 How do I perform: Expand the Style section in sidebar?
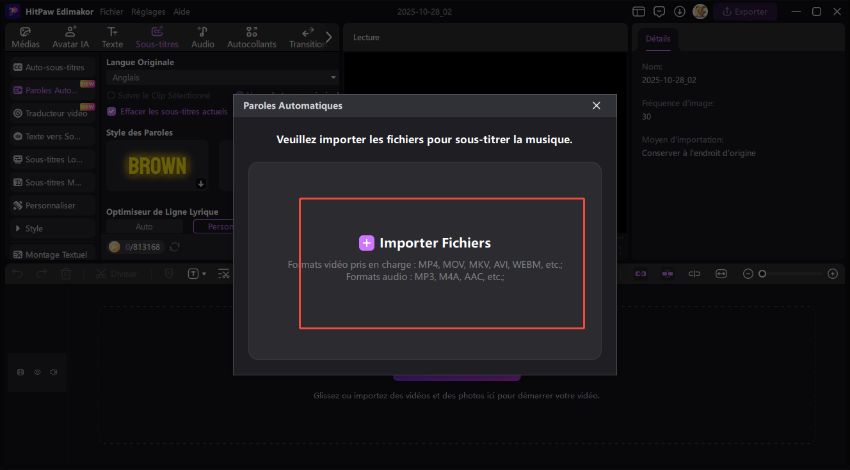click(x=50, y=228)
